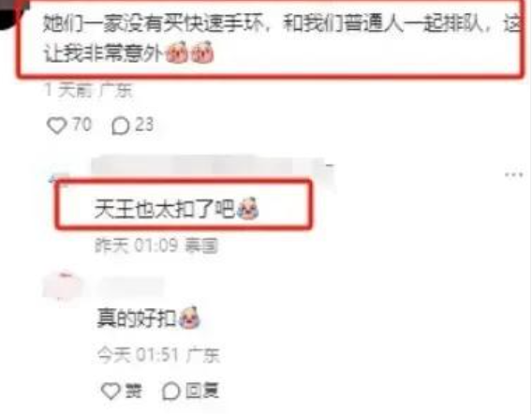
Task: Open the dark avatar of the top commenter
Action: (x=13, y=13)
